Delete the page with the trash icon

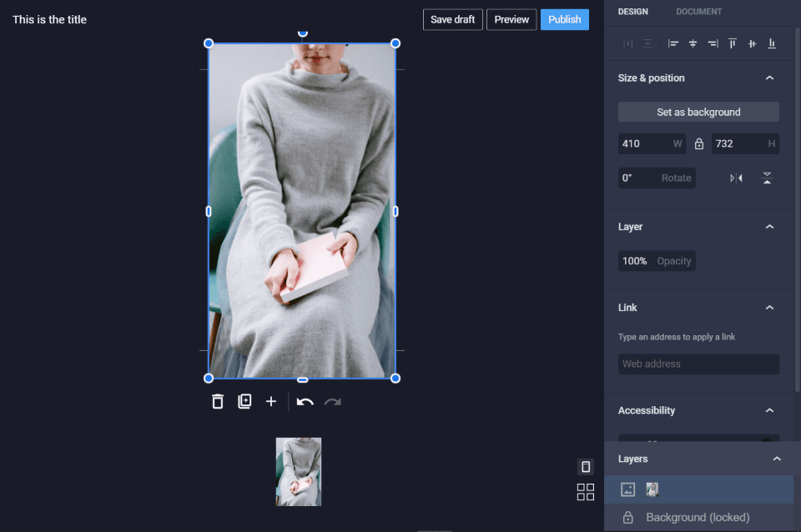click(x=218, y=402)
